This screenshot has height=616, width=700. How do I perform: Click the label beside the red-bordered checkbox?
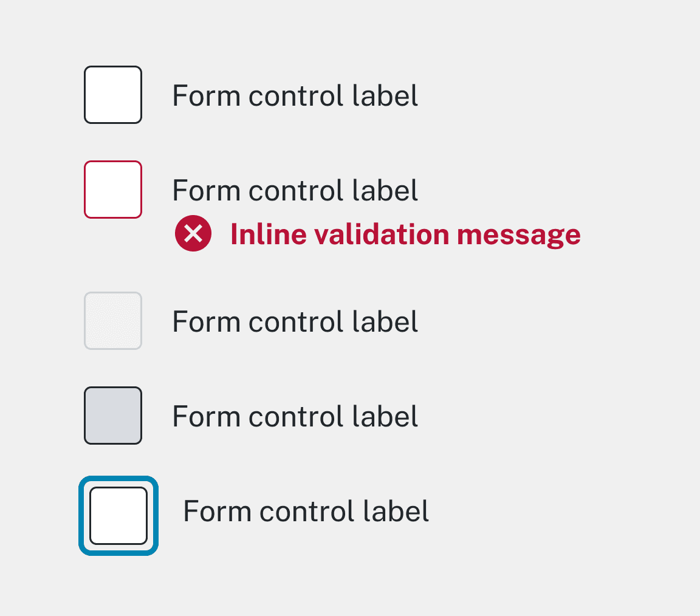coord(295,190)
